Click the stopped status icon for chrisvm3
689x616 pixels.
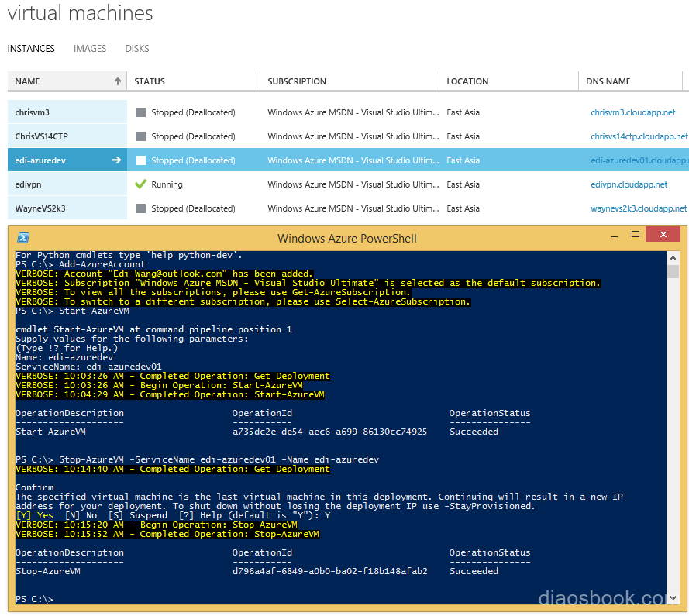click(x=141, y=112)
